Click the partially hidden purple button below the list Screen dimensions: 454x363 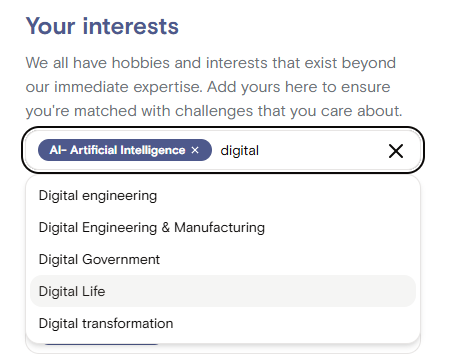(x=102, y=344)
